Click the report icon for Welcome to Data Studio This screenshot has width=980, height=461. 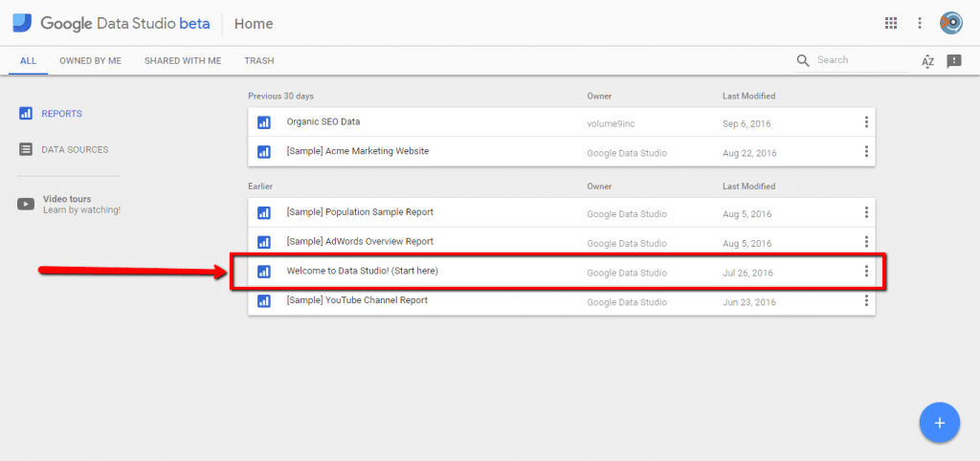pyautogui.click(x=264, y=271)
